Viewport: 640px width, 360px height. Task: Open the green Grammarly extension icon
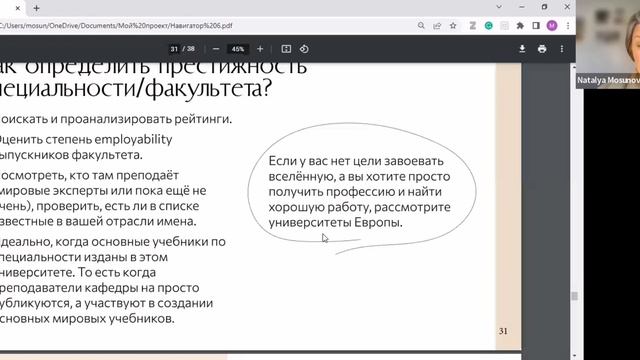pos(489,25)
